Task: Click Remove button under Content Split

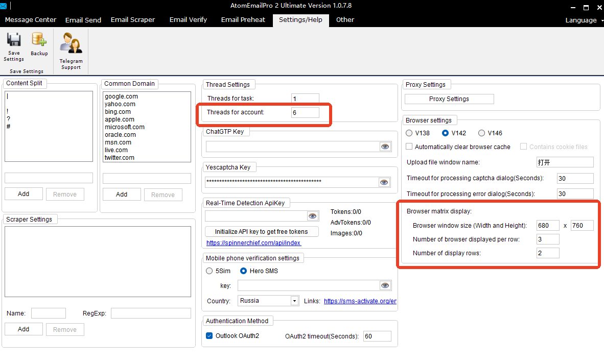Action: tap(65, 195)
